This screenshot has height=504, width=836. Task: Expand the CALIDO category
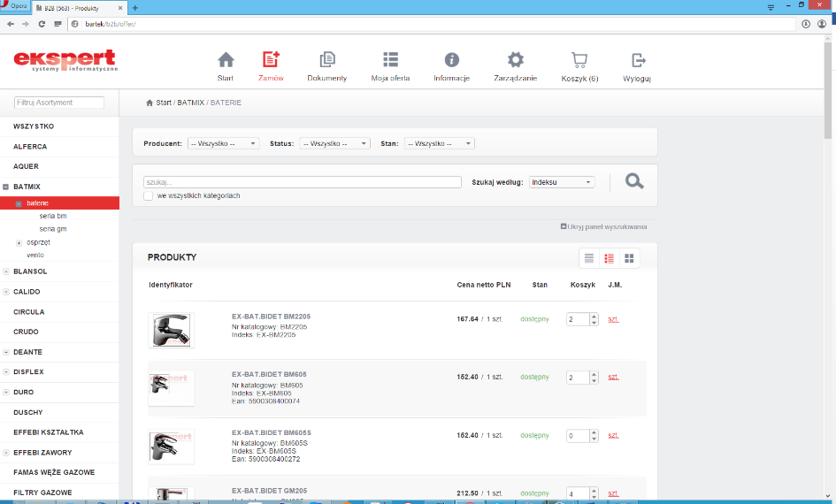[x=6, y=292]
